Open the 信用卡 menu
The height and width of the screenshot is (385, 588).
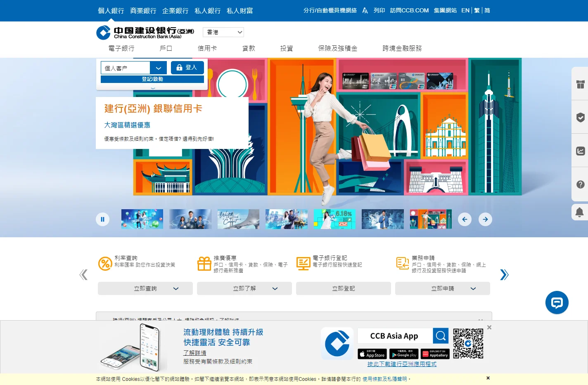pos(207,48)
